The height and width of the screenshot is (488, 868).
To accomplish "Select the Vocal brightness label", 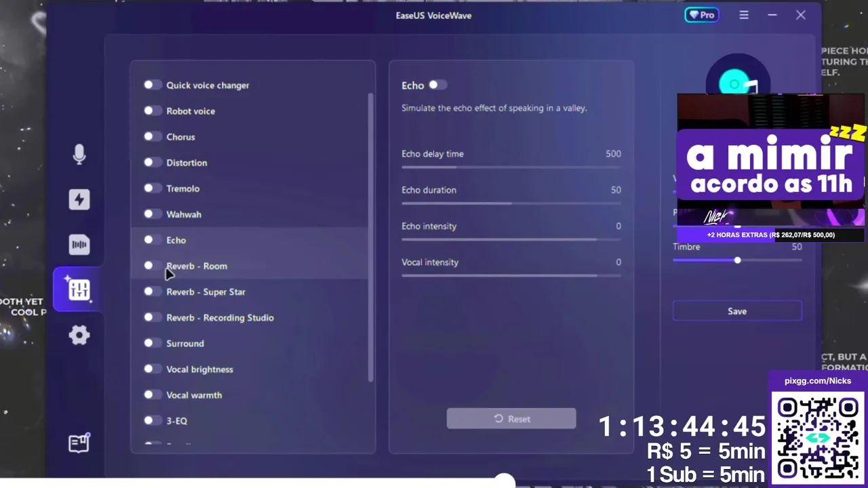I will tap(199, 369).
